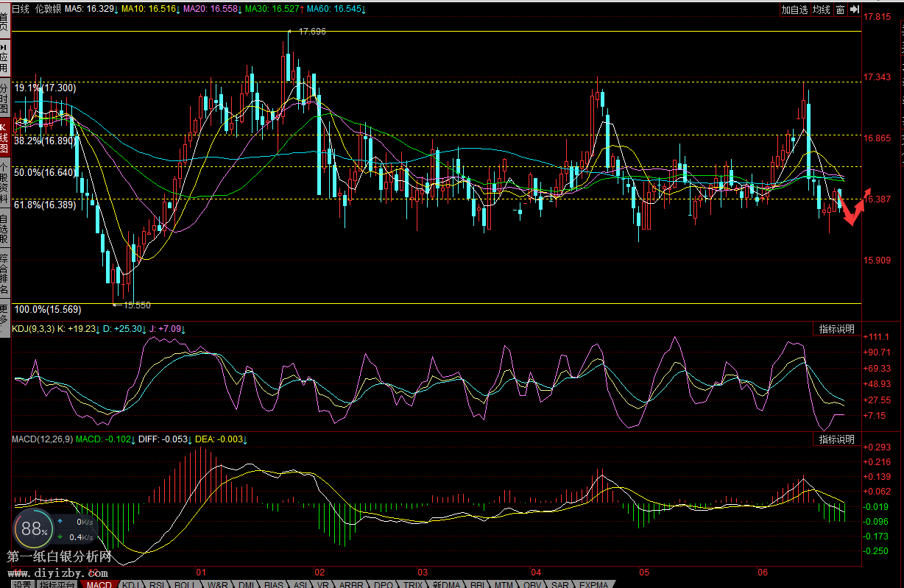
Task: Select the BOLL indicator tab
Action: [185, 584]
